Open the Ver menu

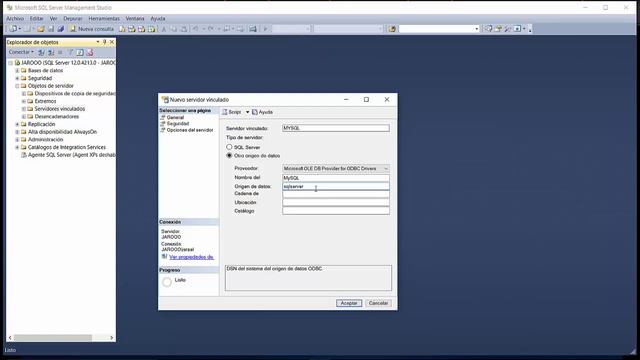click(53, 18)
